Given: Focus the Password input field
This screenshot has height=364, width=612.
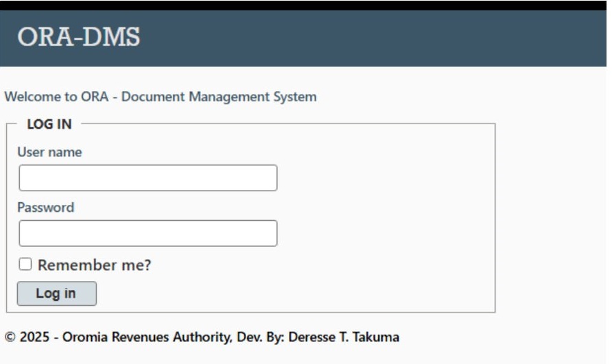Looking at the screenshot, I should click(x=148, y=234).
